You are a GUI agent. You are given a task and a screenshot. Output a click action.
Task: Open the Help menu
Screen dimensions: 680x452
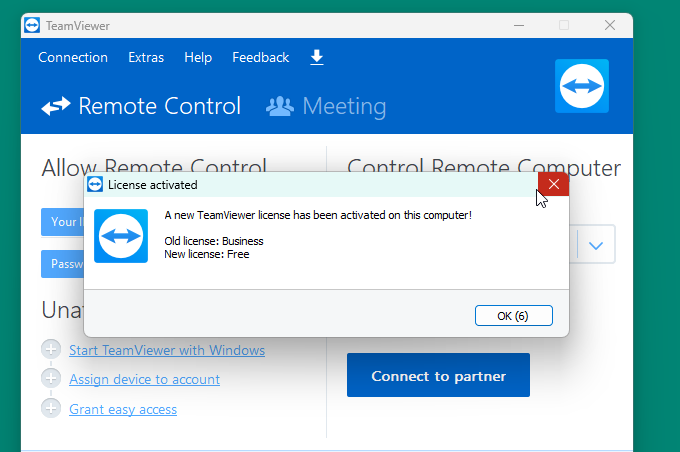pos(198,57)
